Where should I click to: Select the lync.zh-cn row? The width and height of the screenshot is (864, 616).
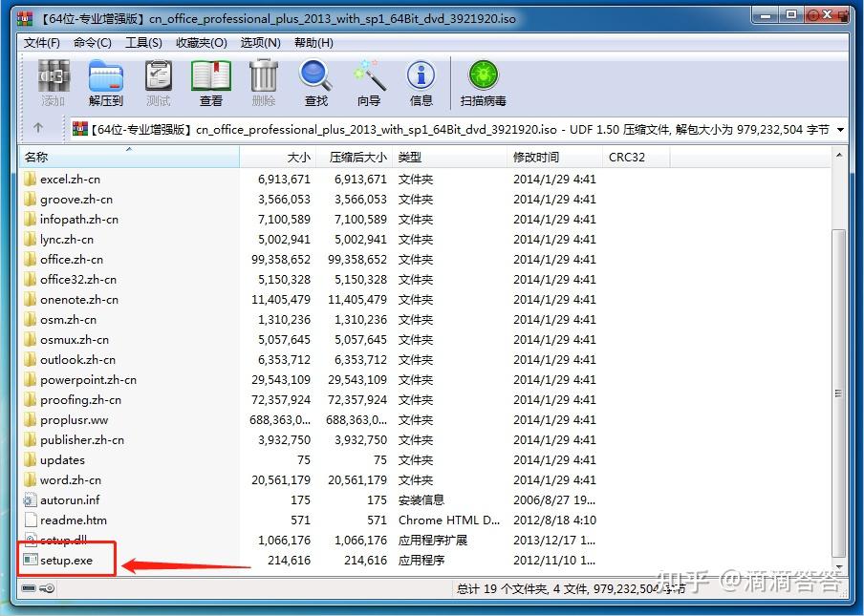click(x=424, y=239)
